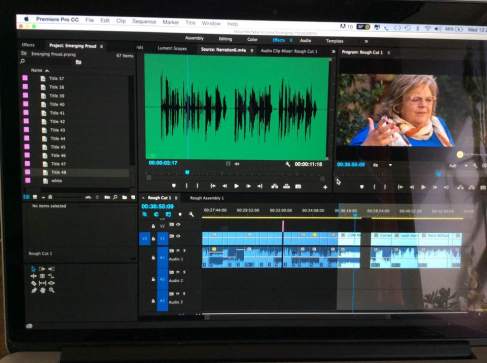Image resolution: width=487 pixels, height=363 pixels.
Task: Select the Razor tool
Action: click(33, 283)
